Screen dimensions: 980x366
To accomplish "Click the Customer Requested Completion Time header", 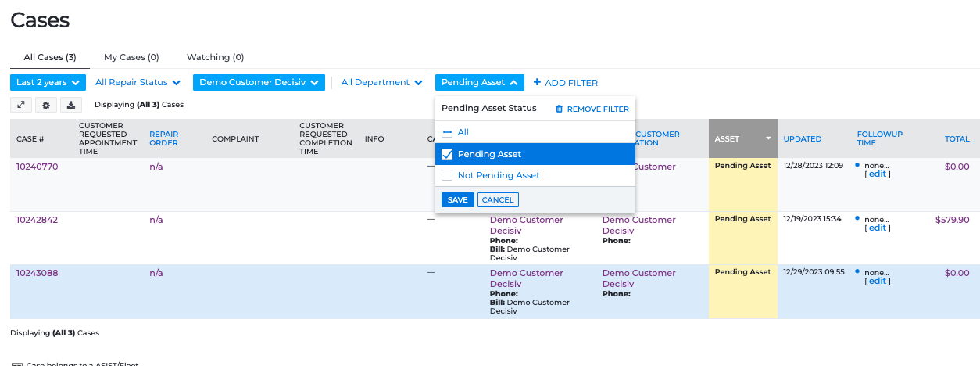I will (327, 138).
